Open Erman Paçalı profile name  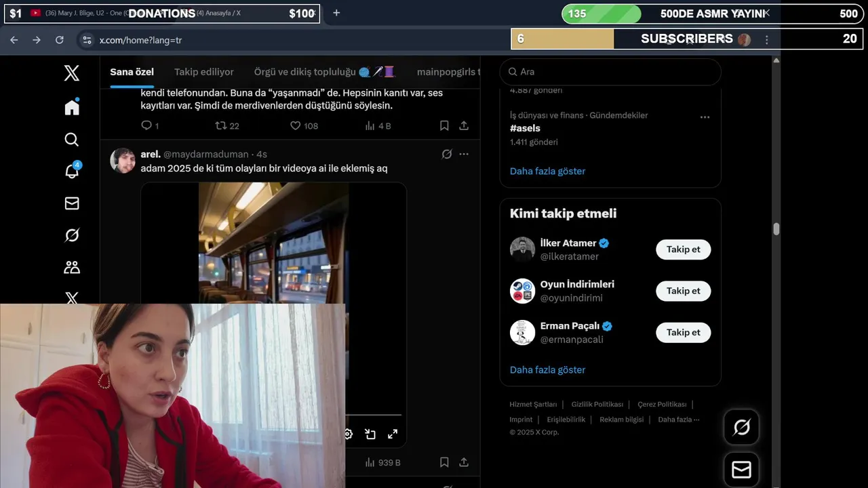pyautogui.click(x=570, y=326)
